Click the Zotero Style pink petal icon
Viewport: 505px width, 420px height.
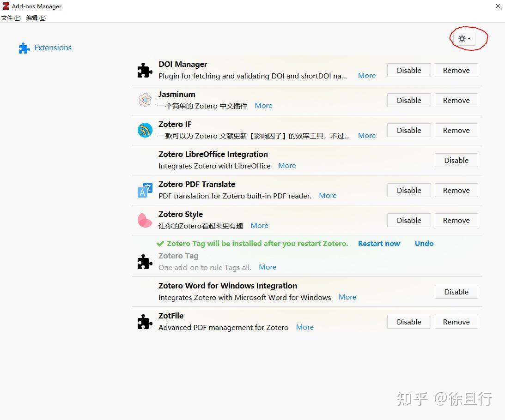[145, 220]
